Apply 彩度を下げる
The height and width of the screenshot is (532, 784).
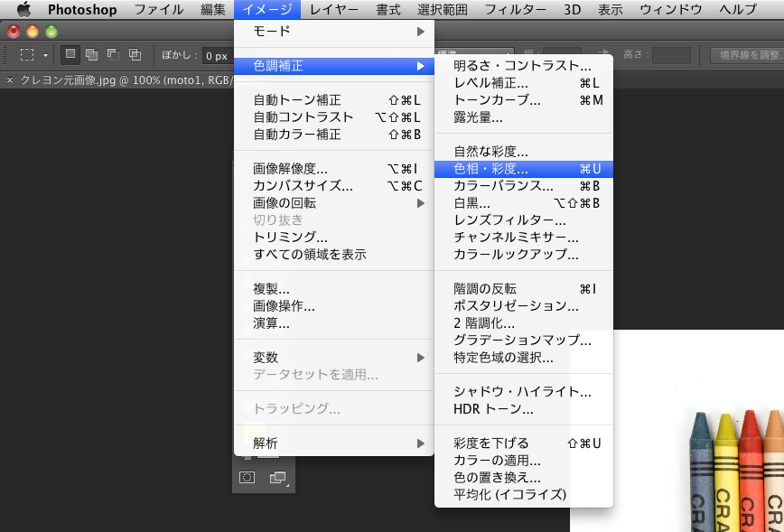[x=524, y=443]
